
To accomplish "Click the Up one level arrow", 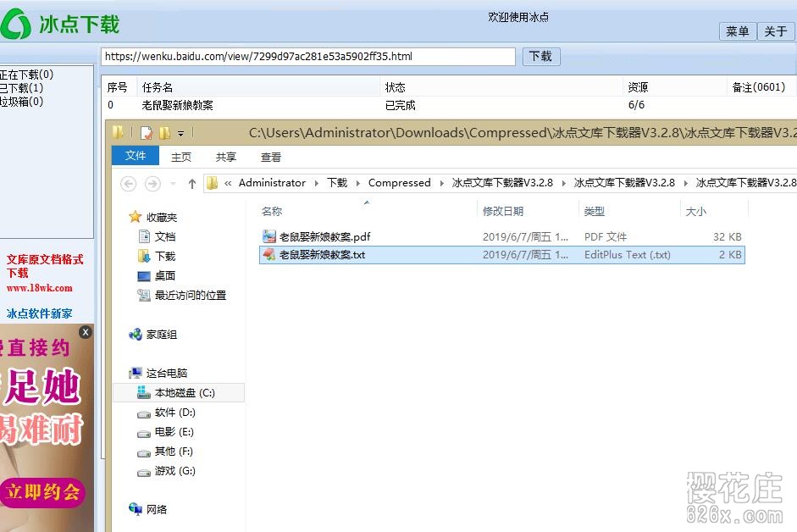I will pos(191,183).
